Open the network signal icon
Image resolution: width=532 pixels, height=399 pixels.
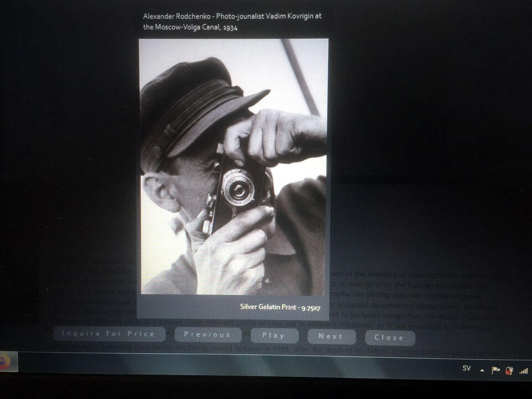523,371
